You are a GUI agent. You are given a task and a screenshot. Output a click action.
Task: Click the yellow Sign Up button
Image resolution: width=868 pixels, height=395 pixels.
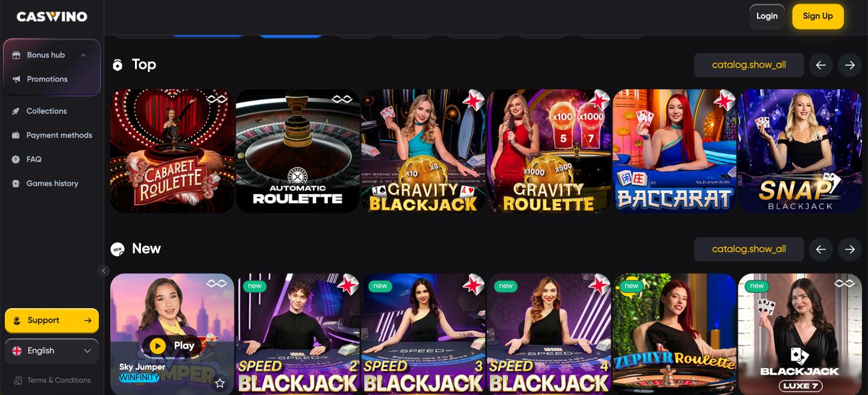coord(818,16)
